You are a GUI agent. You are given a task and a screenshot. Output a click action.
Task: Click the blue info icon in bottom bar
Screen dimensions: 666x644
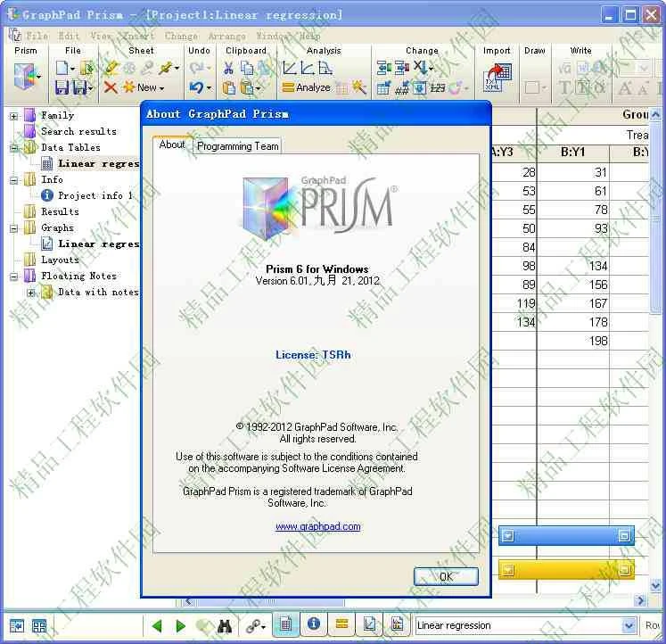314,623
